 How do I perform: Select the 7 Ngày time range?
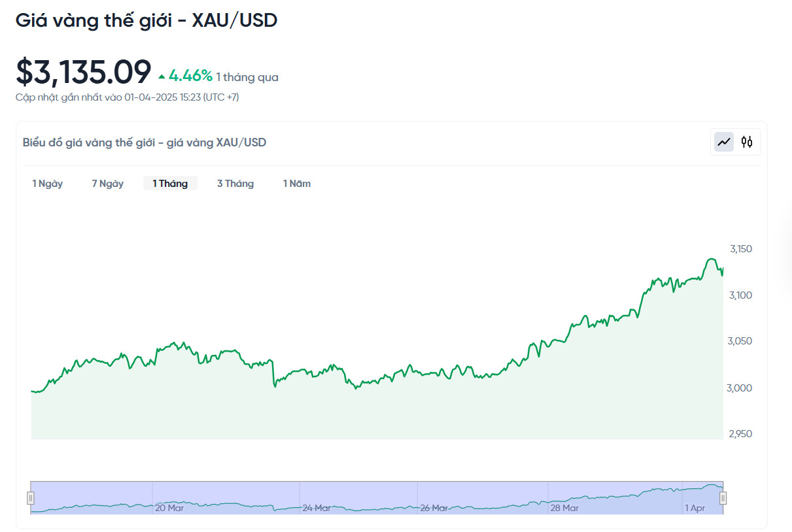(107, 184)
